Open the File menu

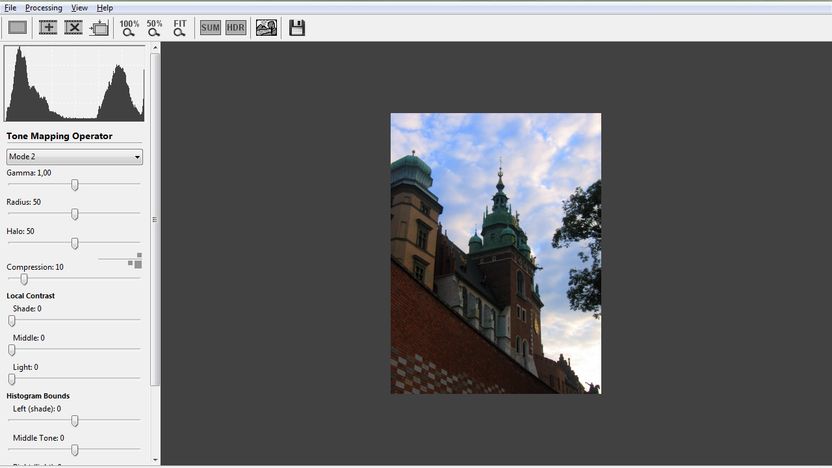tap(10, 7)
